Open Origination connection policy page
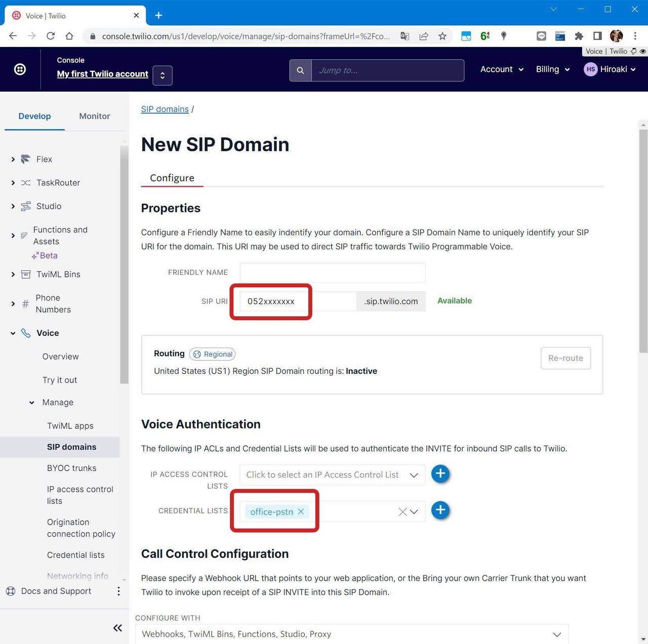This screenshot has height=644, width=648. coord(81,528)
